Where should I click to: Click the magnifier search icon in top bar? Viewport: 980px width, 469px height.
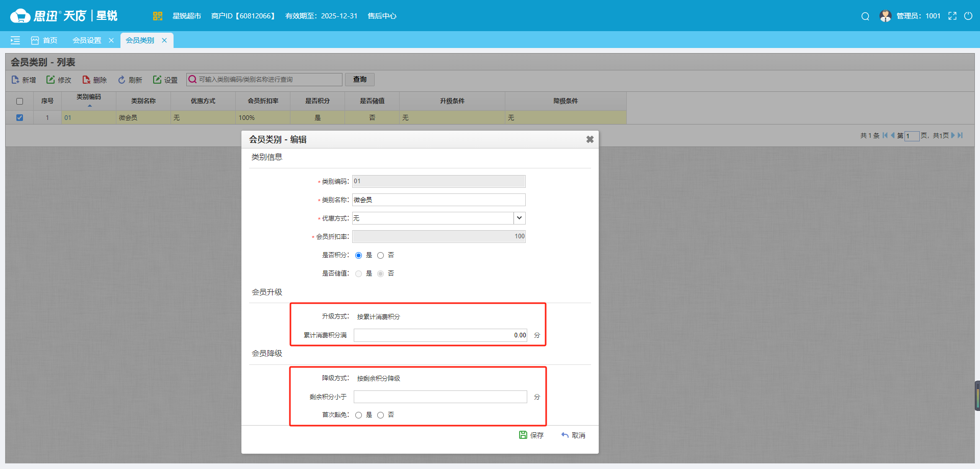click(x=865, y=16)
